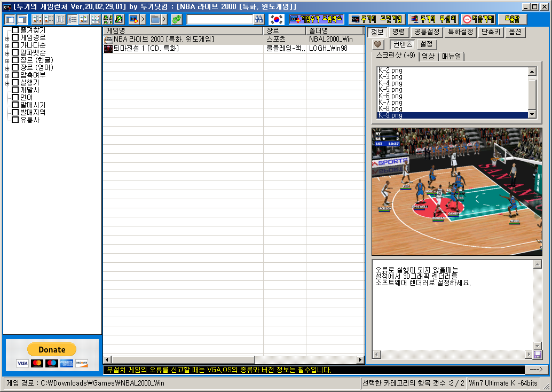Viewport: 552px width, 392px height.
Task: Check the 언어 checkbox
Action: coord(15,97)
